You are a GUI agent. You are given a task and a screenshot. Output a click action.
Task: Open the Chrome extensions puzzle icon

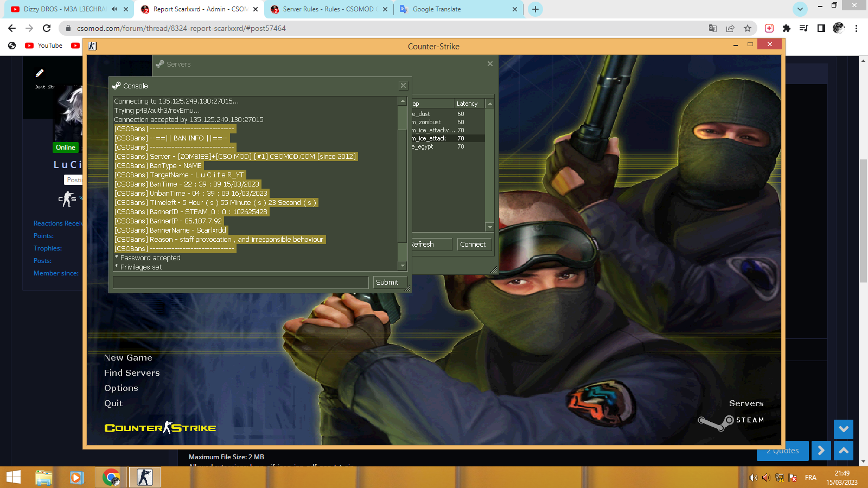pos(786,28)
